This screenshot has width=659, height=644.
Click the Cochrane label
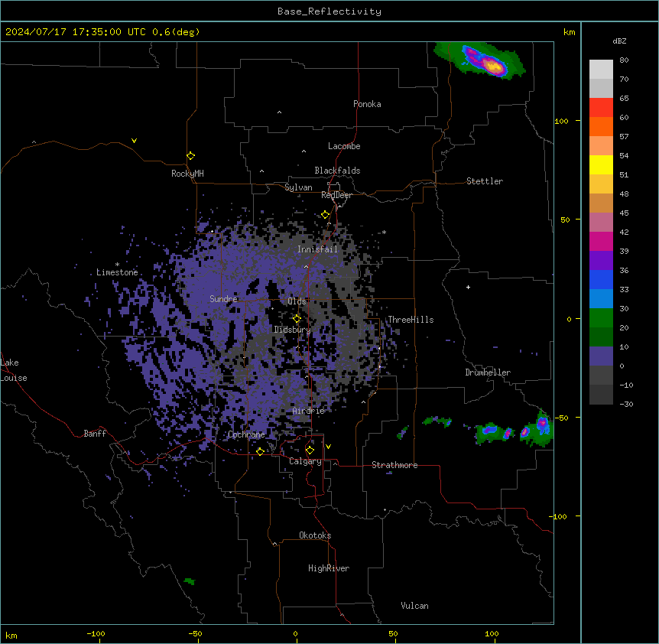pyautogui.click(x=246, y=434)
